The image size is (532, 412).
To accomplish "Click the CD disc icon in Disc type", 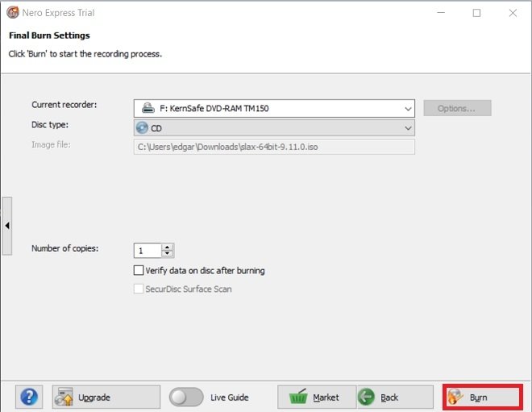I will 142,128.
